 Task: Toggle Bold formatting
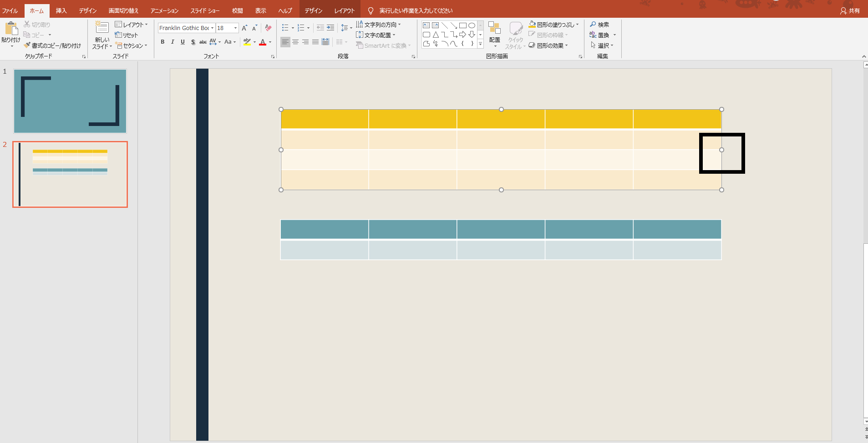(x=162, y=42)
